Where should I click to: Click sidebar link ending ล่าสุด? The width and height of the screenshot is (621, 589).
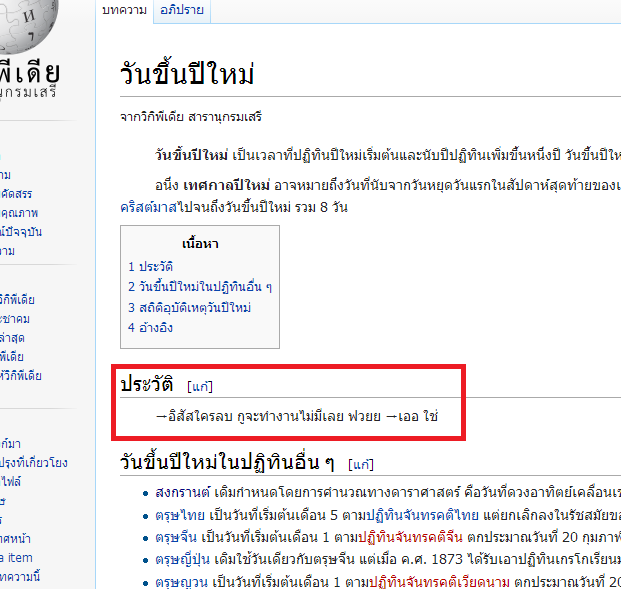12,338
